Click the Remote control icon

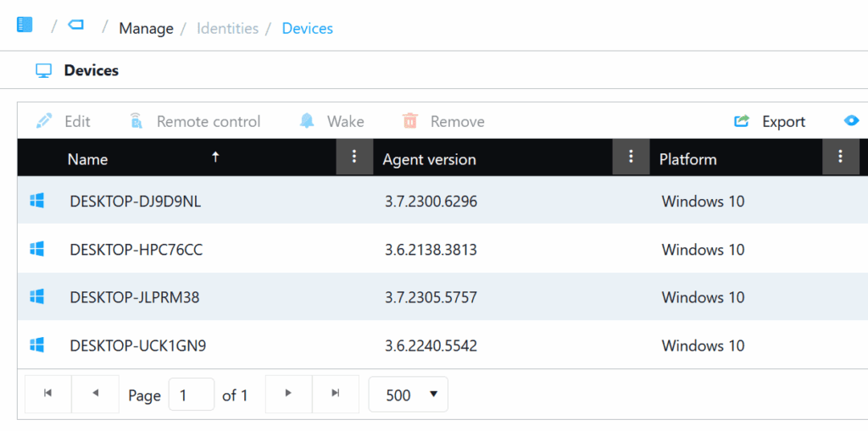tap(136, 121)
